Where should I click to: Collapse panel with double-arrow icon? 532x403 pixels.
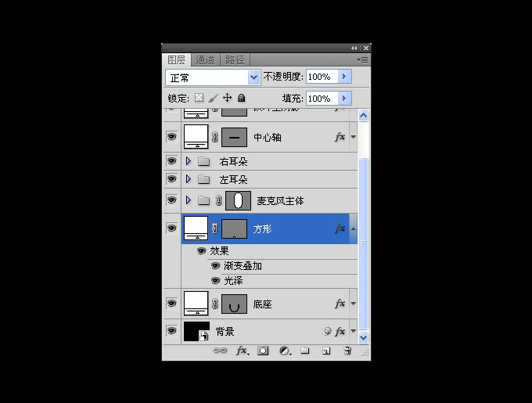(354, 49)
